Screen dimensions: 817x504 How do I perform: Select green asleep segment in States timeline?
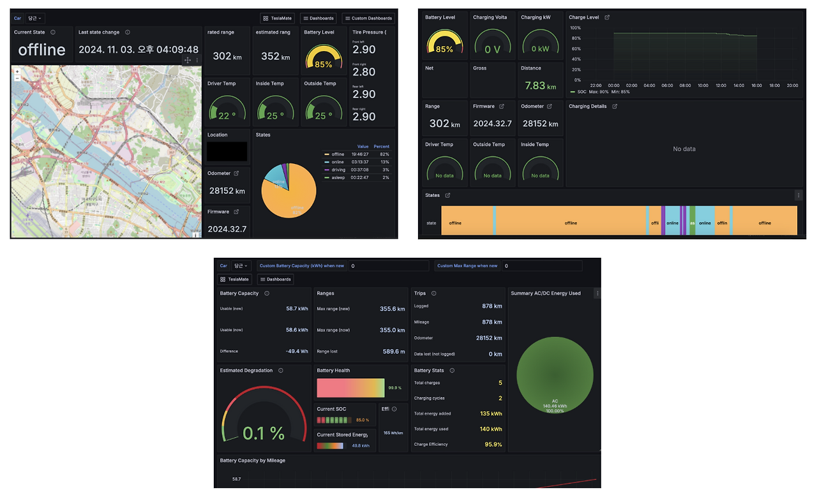[x=692, y=220]
